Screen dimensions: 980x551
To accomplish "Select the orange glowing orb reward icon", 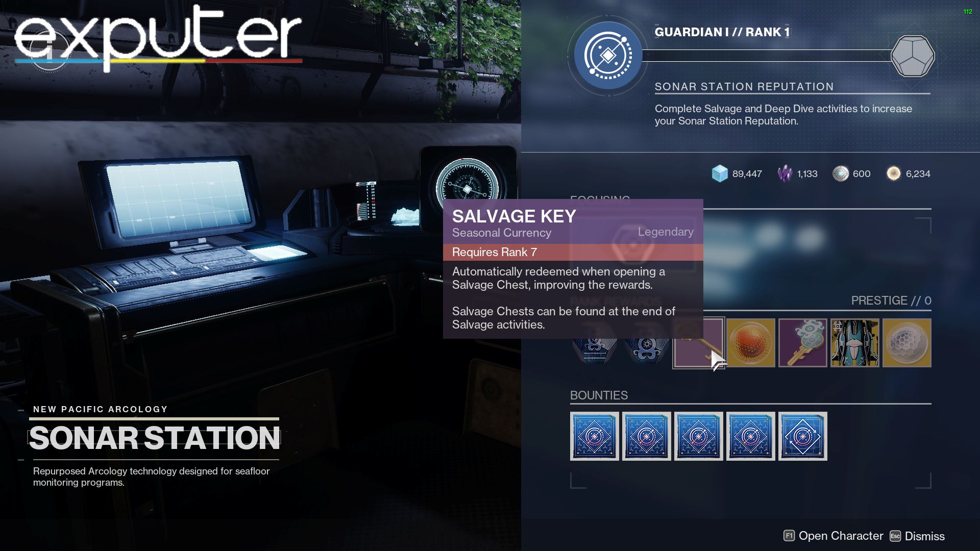I will (x=750, y=342).
